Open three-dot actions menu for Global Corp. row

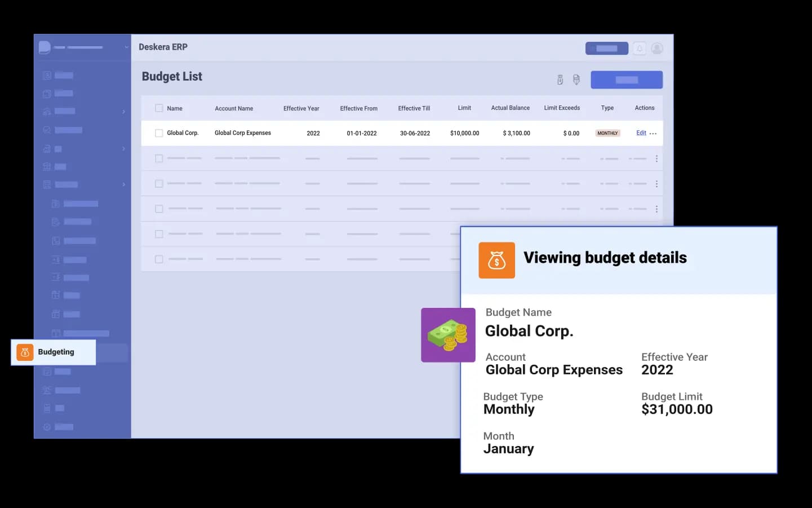coord(653,134)
